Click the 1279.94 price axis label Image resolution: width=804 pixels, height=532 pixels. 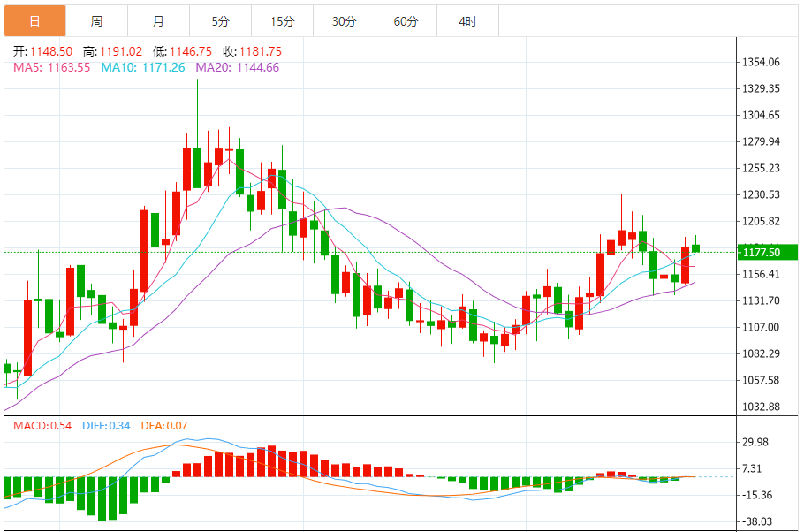click(x=761, y=141)
